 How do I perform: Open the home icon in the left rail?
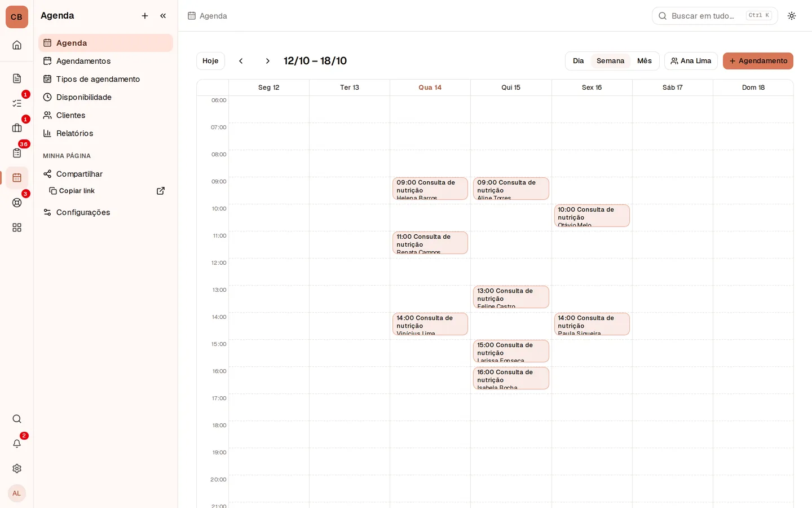click(x=17, y=45)
